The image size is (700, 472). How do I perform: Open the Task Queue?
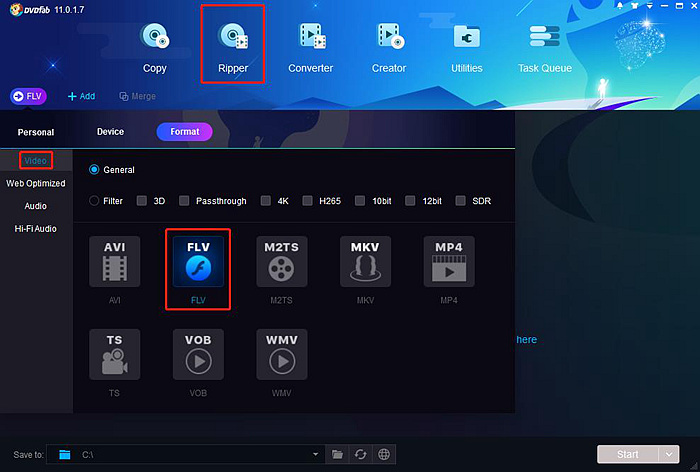[x=545, y=48]
